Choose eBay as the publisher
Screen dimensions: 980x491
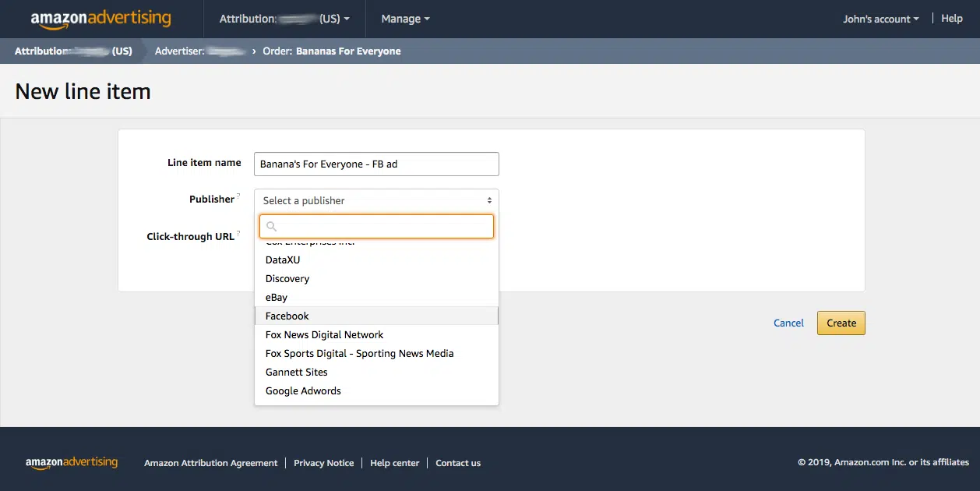click(x=376, y=297)
